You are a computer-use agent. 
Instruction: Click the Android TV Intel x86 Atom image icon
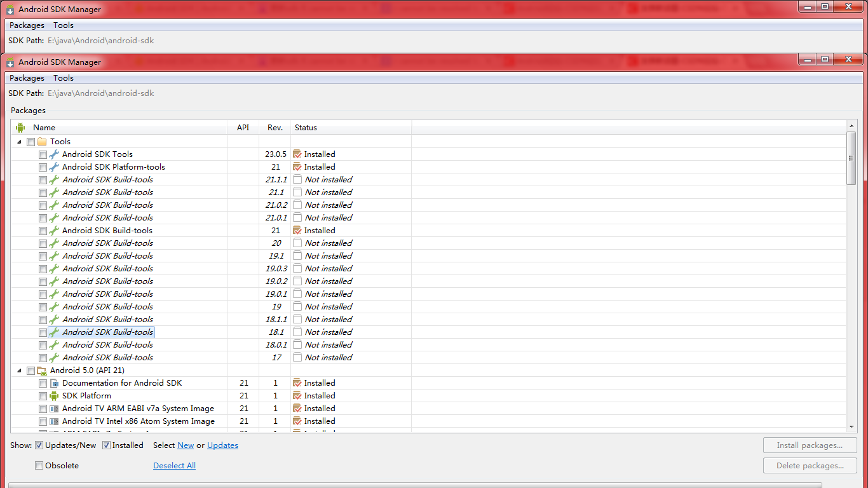54,421
